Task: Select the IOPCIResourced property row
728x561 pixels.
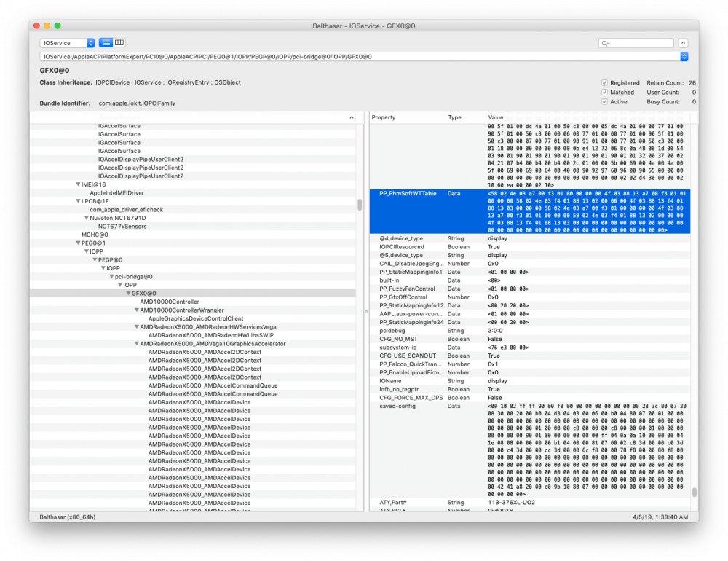Action: click(x=530, y=247)
